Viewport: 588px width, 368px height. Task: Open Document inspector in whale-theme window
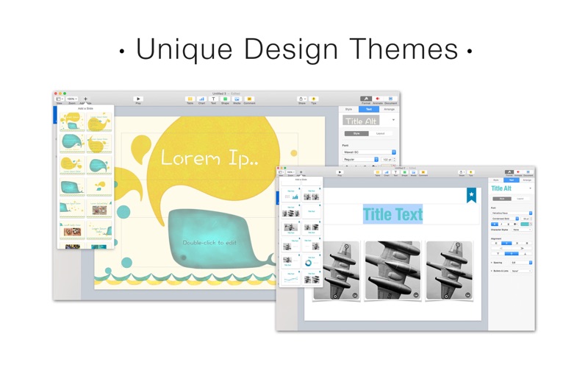pyautogui.click(x=390, y=99)
